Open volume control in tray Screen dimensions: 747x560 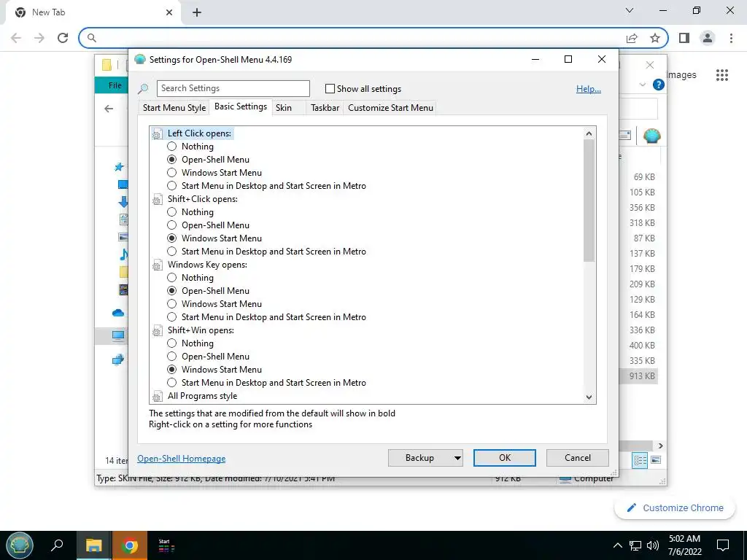point(653,545)
